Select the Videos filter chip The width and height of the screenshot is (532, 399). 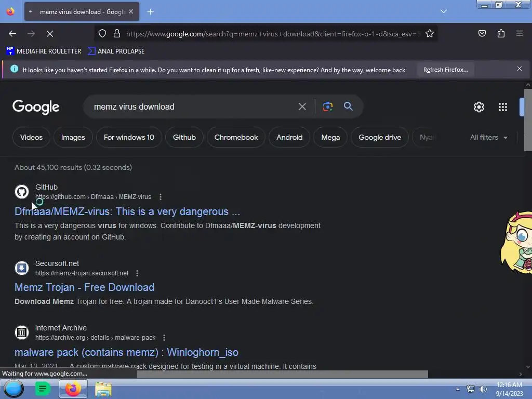[x=31, y=137]
